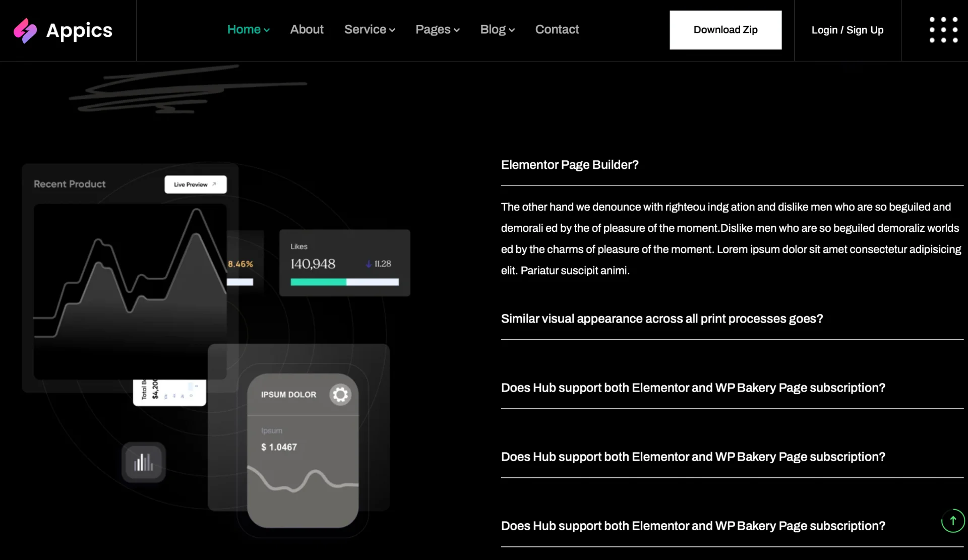968x560 pixels.
Task: Click the down arrow next to 11.28
Action: point(369,264)
